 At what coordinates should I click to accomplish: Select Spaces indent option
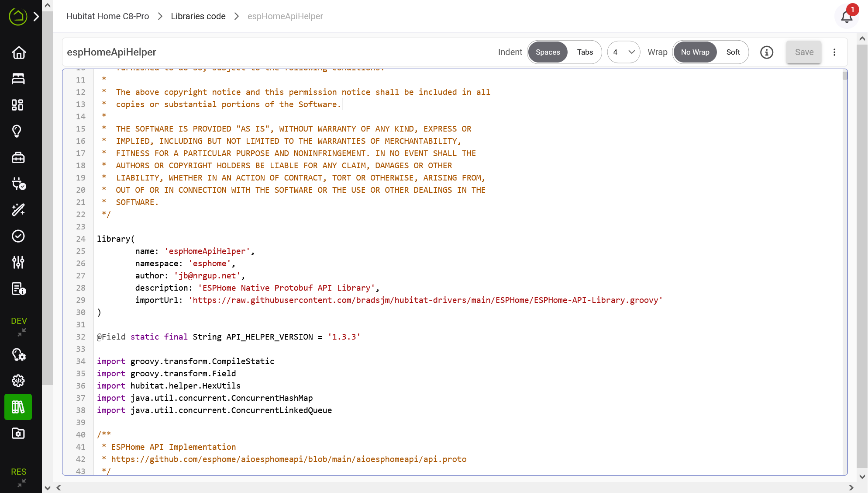(548, 52)
